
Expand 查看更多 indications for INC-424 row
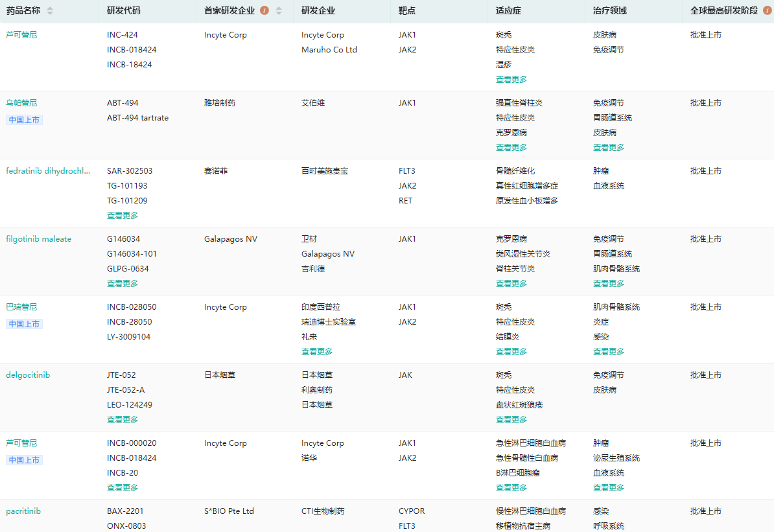[511, 80]
